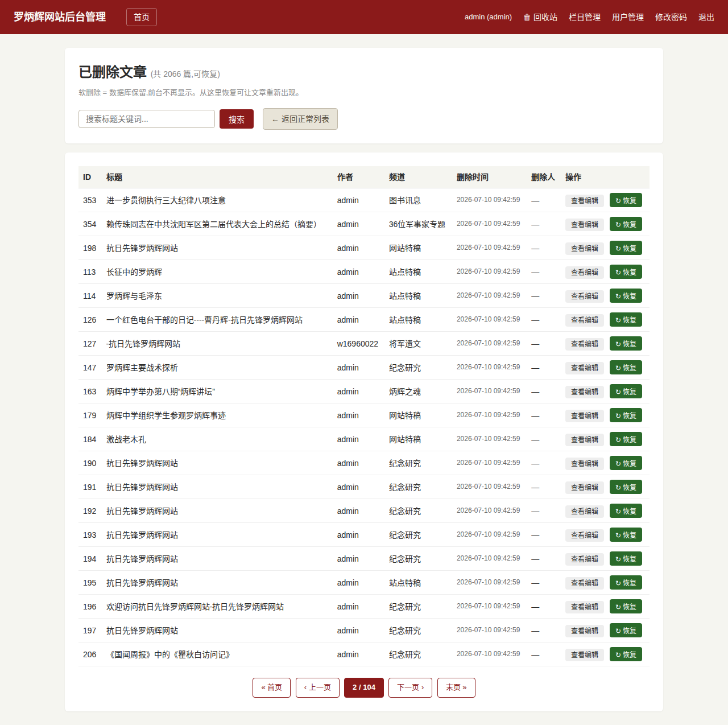Restore article 113 长征中的罗炳辉
728x725 pixels.
tap(626, 272)
